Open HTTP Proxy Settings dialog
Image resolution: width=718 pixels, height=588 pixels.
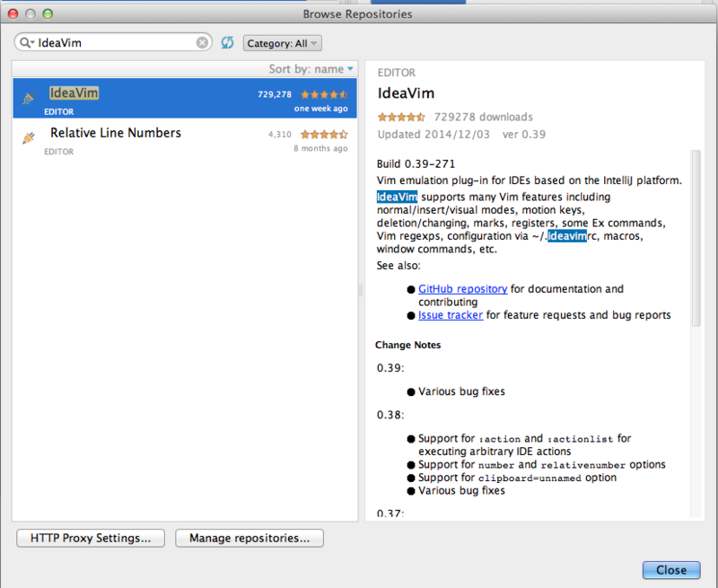[91, 538]
